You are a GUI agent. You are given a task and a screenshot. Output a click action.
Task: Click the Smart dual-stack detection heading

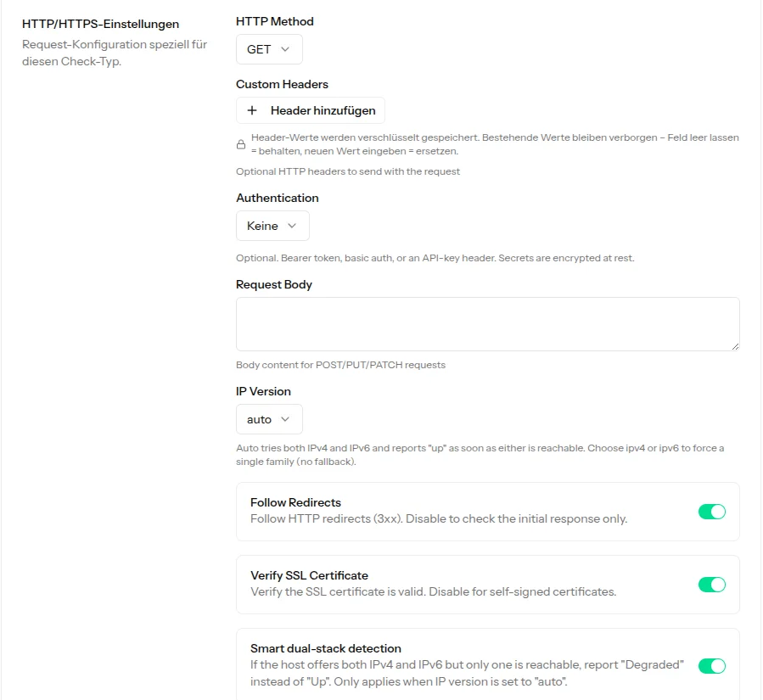[326, 648]
